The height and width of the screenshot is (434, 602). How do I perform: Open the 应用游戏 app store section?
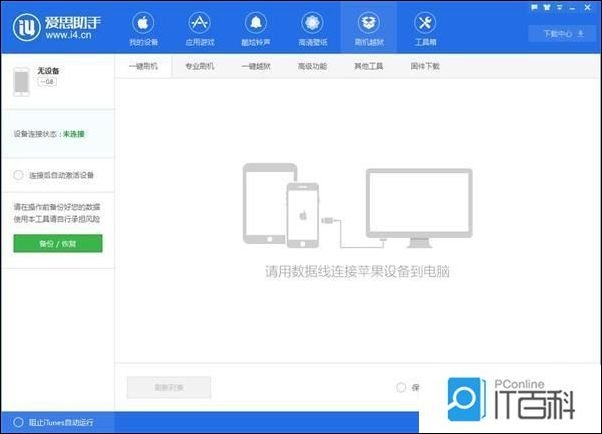pos(200,28)
